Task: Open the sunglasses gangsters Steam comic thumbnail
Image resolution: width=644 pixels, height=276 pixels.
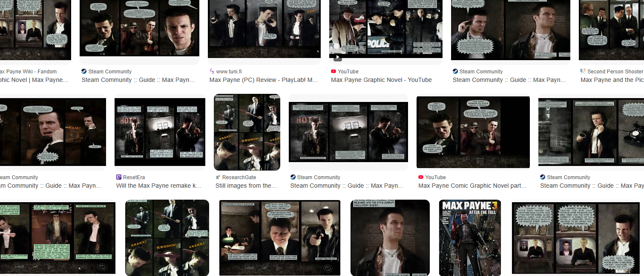Action: coord(140,28)
